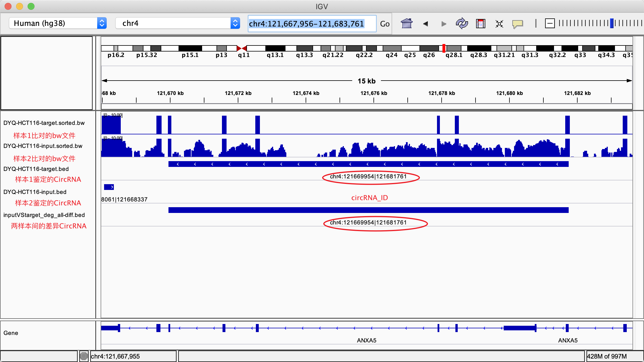Click the back arrow icon
This screenshot has width=644, height=362.
point(425,24)
